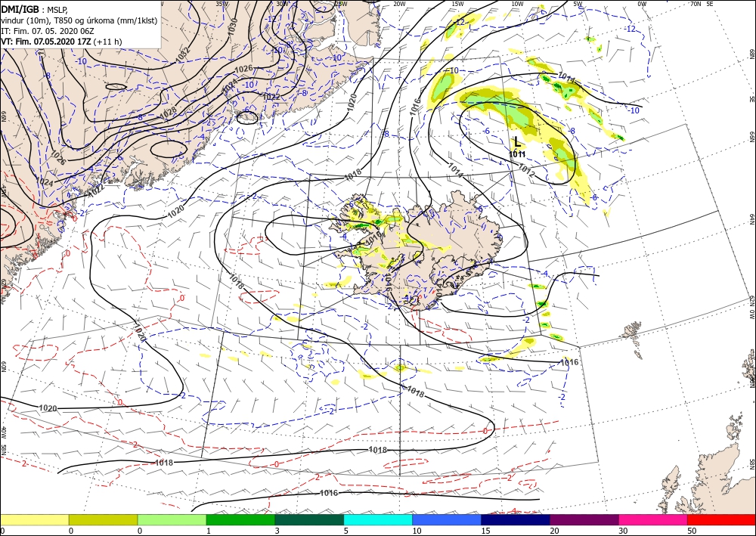Click the '15W' longitude label
Image resolution: width=756 pixels, height=536 pixels.
[457, 3]
